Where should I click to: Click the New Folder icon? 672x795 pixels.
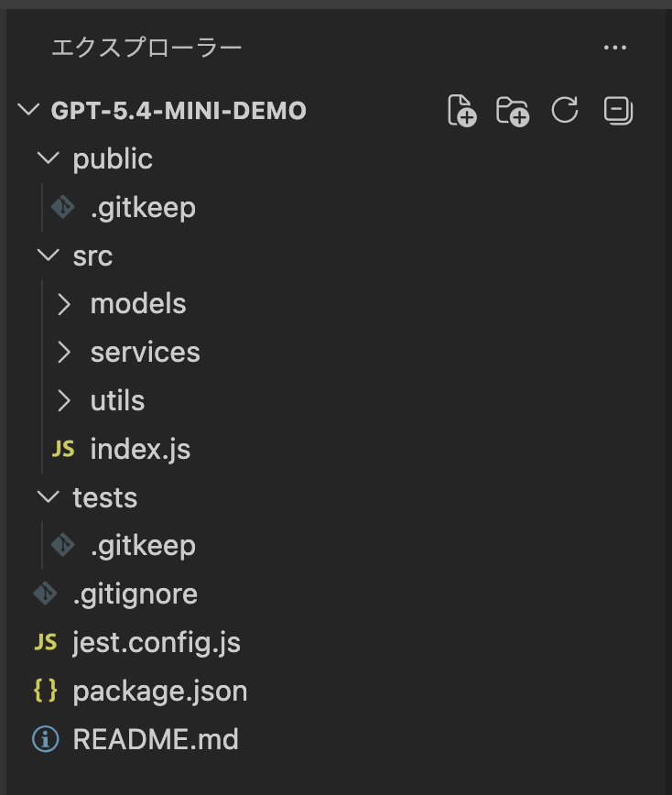point(513,110)
